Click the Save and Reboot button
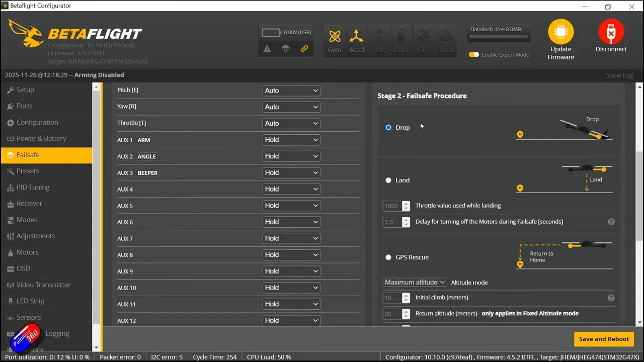The width and height of the screenshot is (644, 362). tap(603, 339)
